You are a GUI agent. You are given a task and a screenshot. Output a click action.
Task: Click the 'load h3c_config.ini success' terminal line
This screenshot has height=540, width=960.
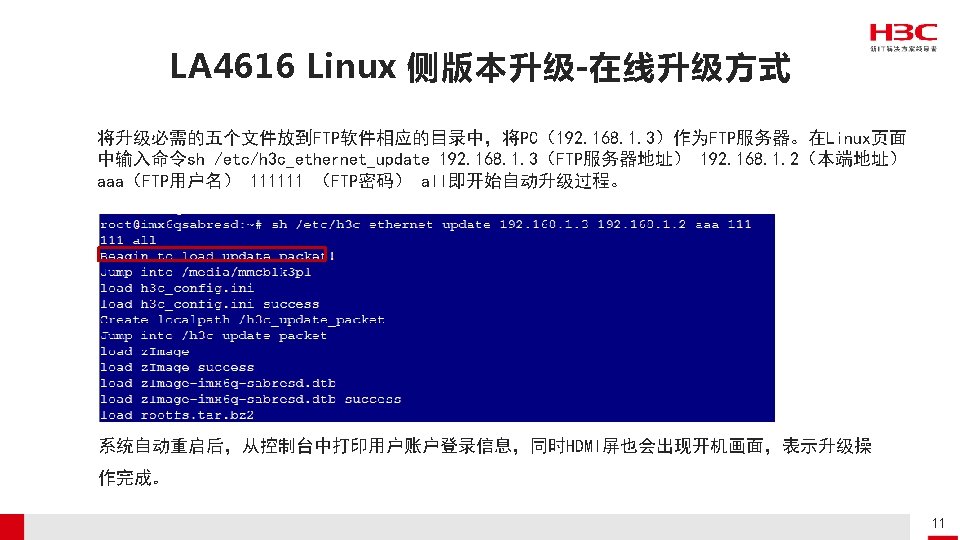click(x=209, y=304)
